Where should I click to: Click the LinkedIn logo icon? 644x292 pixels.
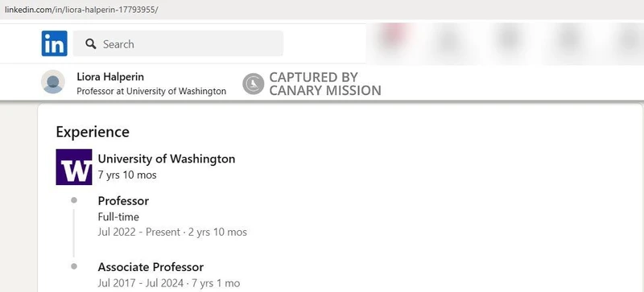[54, 43]
